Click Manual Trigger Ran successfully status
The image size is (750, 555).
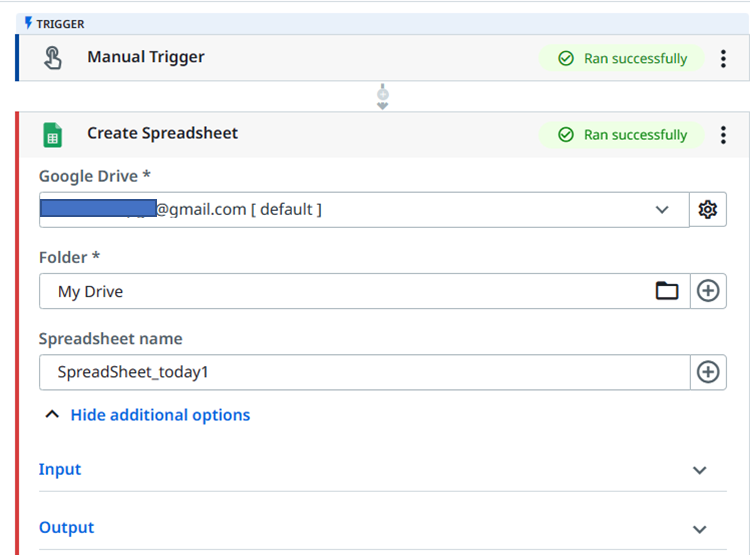(x=623, y=59)
